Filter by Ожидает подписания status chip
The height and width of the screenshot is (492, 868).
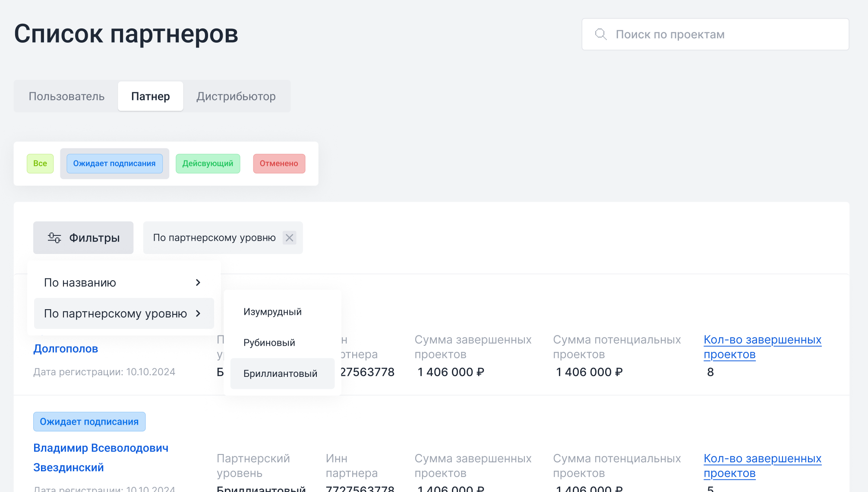[114, 163]
